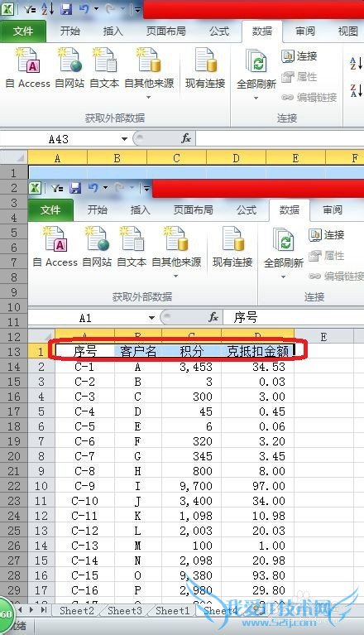Click the fx icon beside the embedded A1 name box
The height and width of the screenshot is (635, 364).
(213, 318)
